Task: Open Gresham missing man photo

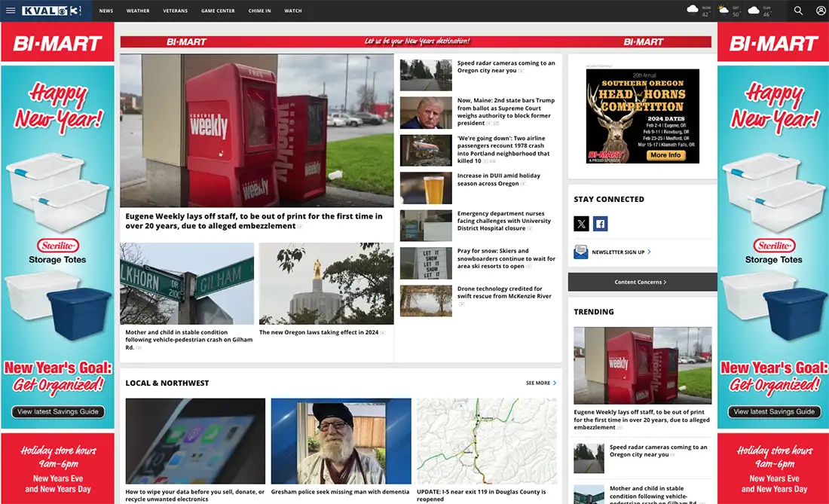Action: click(x=341, y=441)
